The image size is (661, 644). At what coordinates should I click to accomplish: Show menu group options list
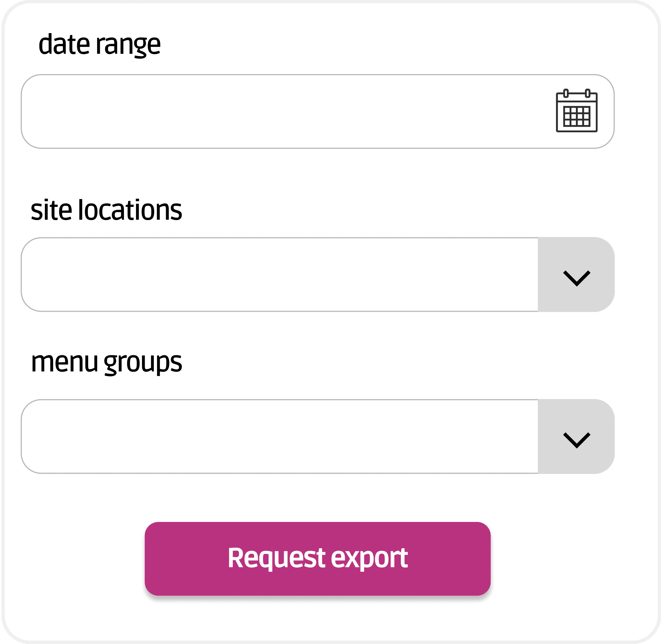point(317,436)
